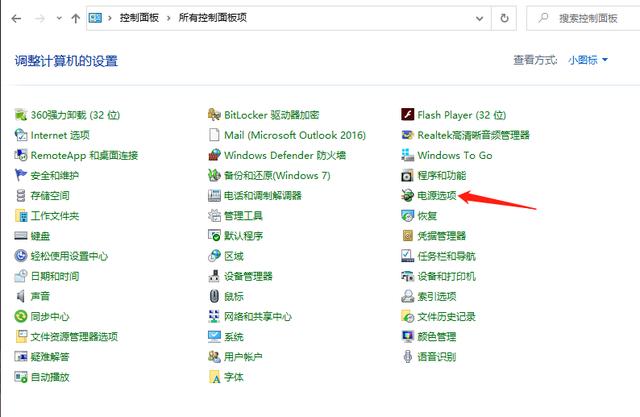Expand the address bar history dropdown arrow
Image resolution: width=640 pixels, height=417 pixels.
pyautogui.click(x=480, y=18)
